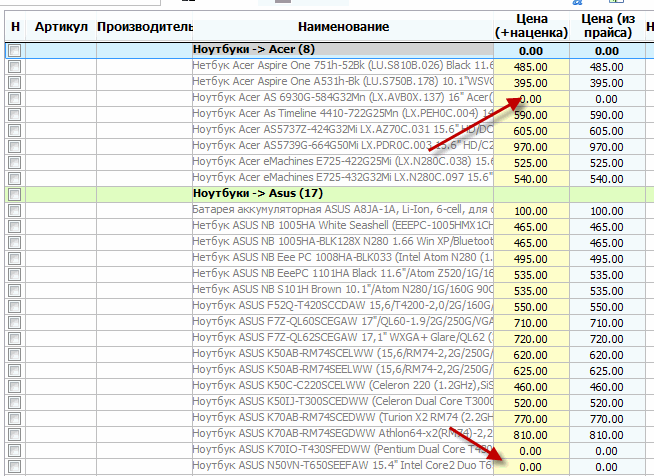This screenshot has height=476, width=654.
Task: Tick the Acer AS5739G-664G50Mi row checkbox
Action: (x=15, y=146)
